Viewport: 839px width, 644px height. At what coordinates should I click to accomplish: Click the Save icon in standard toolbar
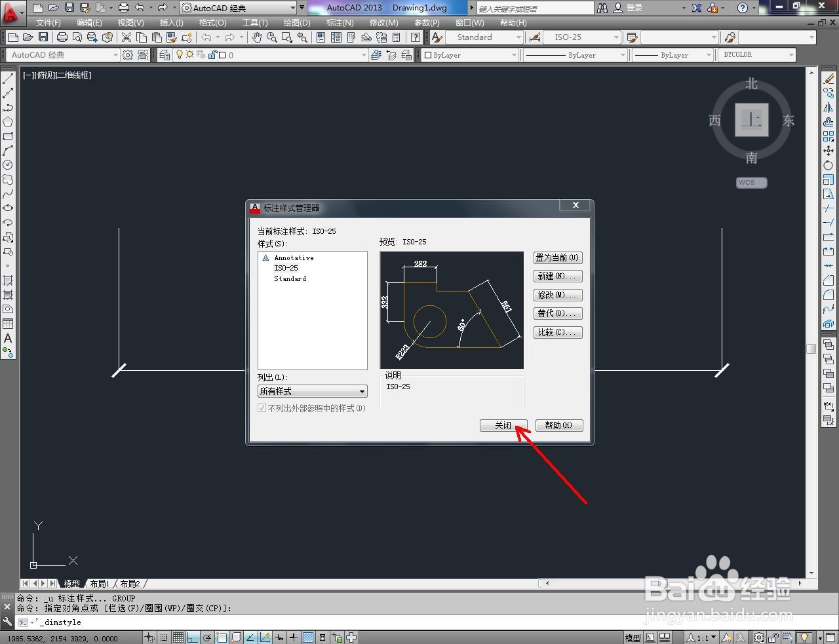43,37
